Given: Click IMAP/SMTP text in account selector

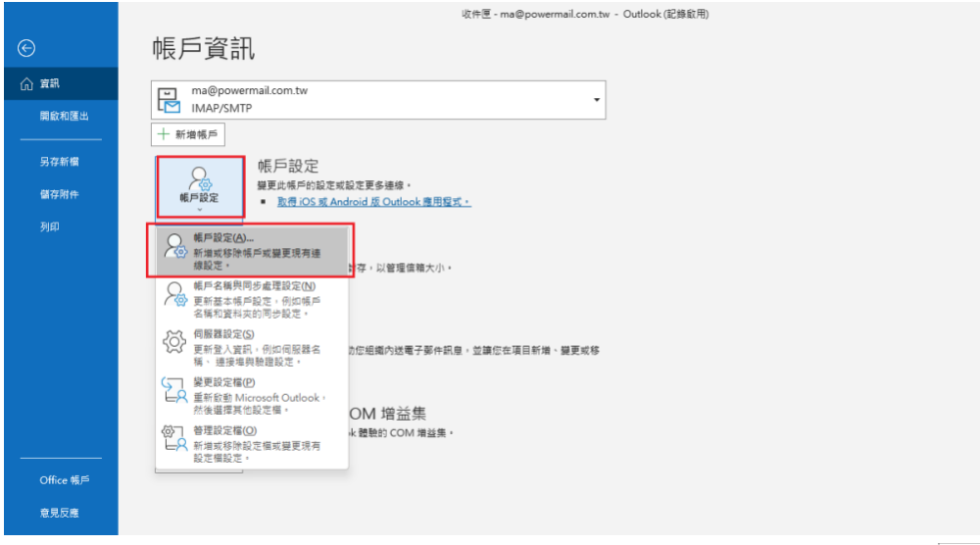Looking at the screenshot, I should (221, 108).
